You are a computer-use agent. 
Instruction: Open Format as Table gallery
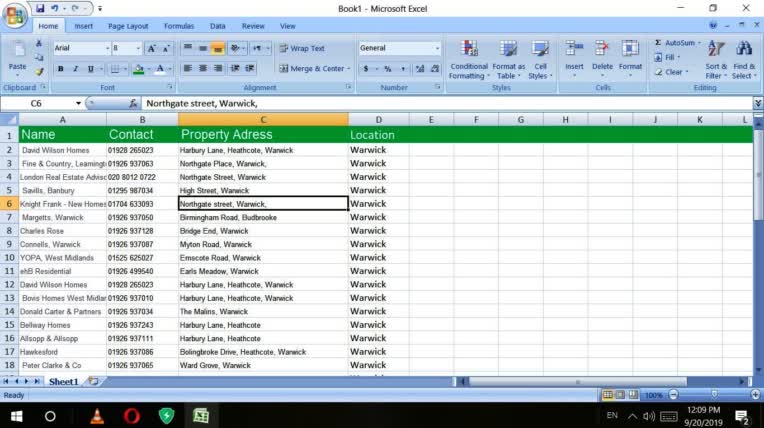[509, 61]
